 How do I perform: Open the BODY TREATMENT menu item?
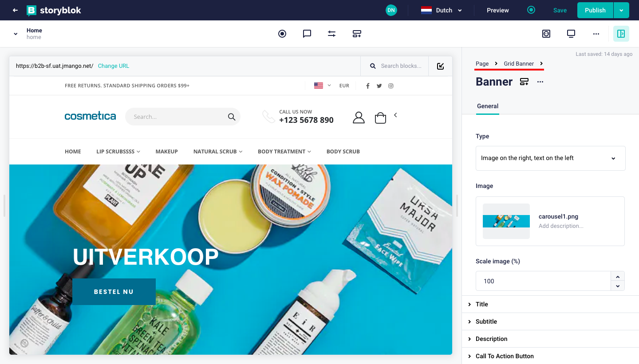tap(284, 152)
